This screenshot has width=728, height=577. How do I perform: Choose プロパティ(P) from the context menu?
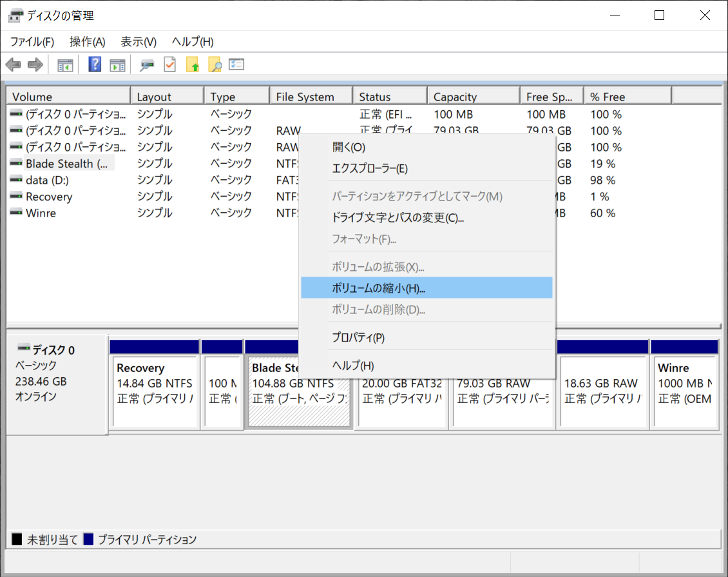[426, 338]
